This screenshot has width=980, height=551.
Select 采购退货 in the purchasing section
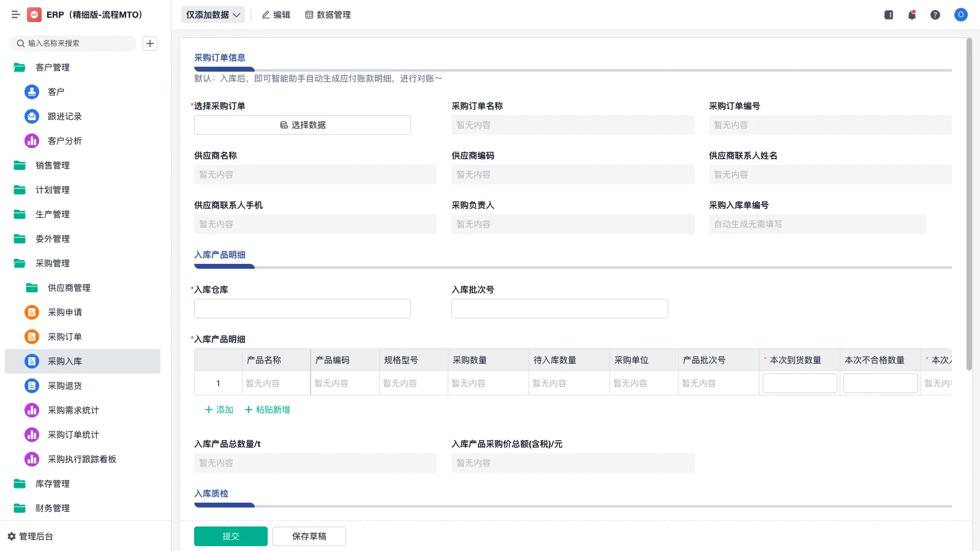click(x=63, y=386)
